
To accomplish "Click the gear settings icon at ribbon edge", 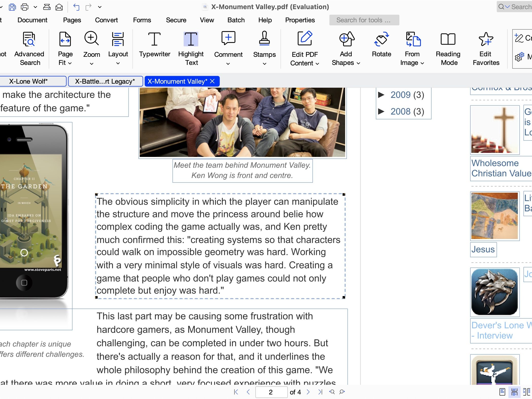I will (x=519, y=57).
